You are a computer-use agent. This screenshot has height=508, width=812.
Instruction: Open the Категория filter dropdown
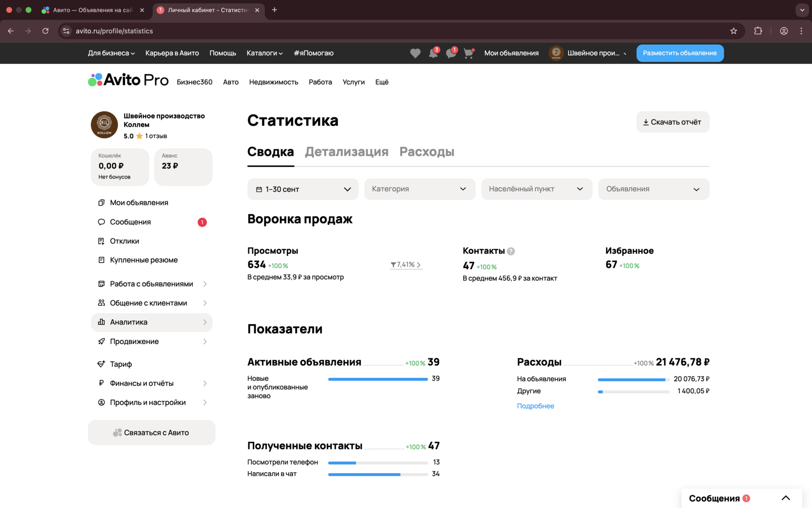click(420, 189)
